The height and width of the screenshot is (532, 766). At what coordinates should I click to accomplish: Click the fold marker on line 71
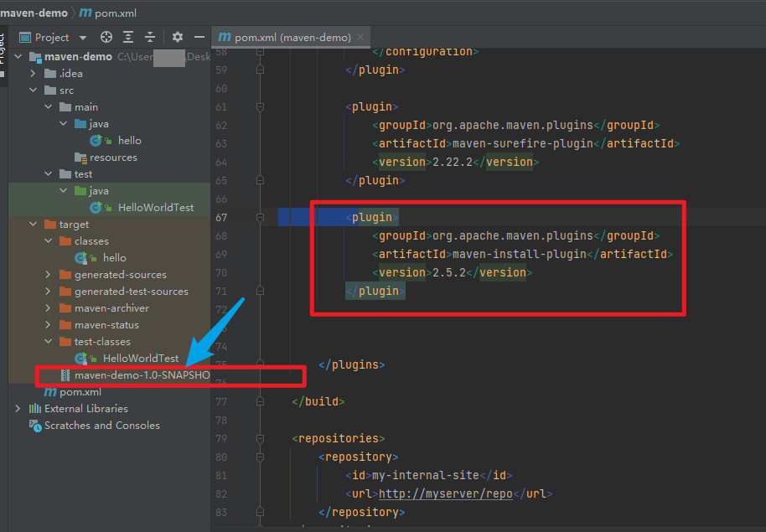pyautogui.click(x=260, y=292)
